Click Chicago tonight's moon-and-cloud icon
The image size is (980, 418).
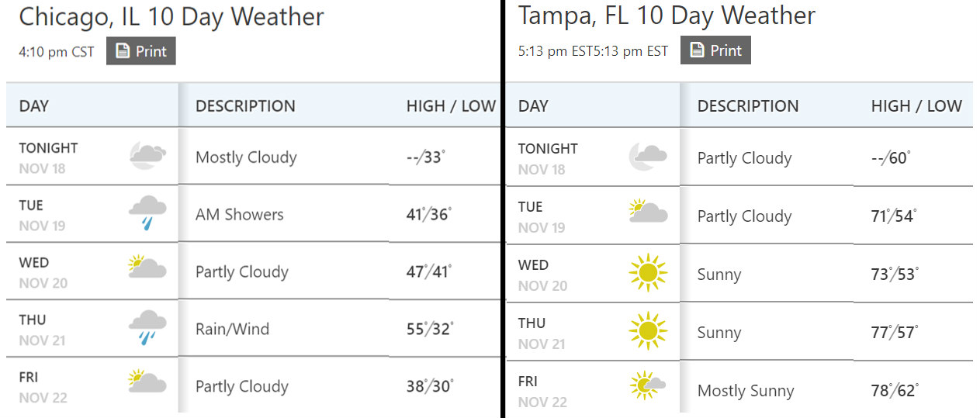coord(147,156)
